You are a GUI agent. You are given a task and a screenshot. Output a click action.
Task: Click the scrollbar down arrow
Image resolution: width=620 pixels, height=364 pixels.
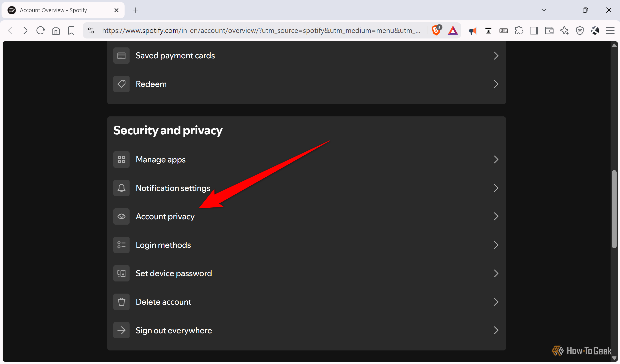tap(614, 358)
